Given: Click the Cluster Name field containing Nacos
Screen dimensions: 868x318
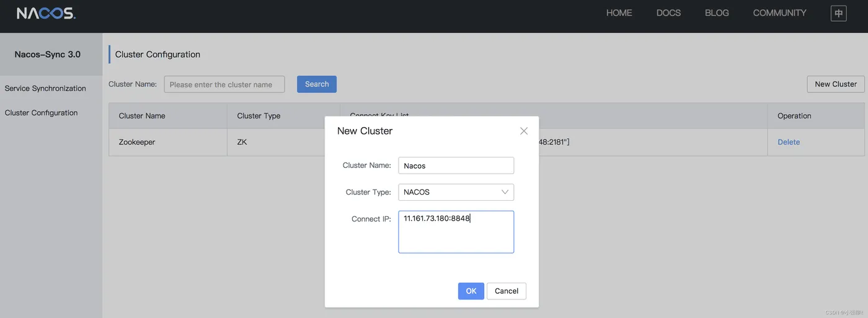Looking at the screenshot, I should (x=456, y=166).
